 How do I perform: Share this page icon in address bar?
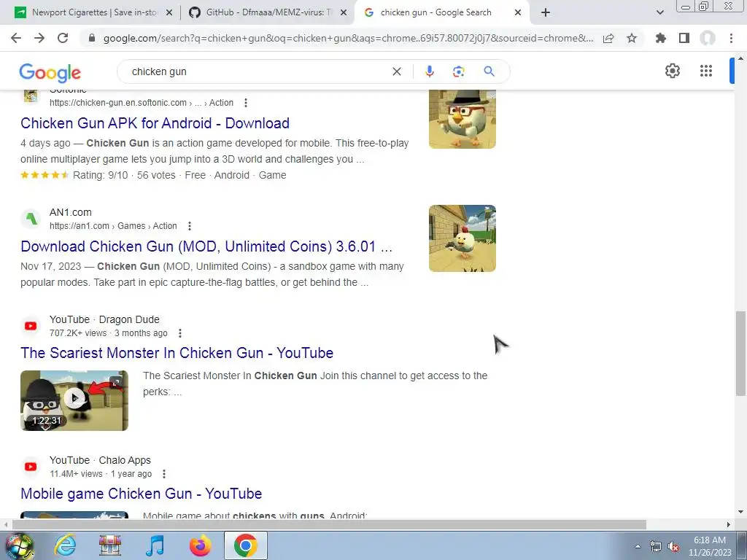click(x=608, y=38)
